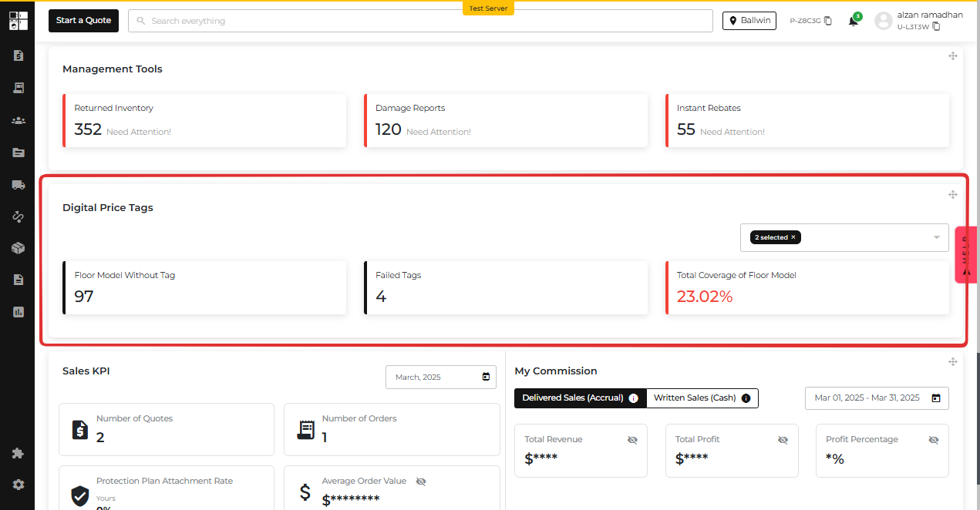980x510 pixels.
Task: Click the Digital Price Tags move handle
Action: [952, 195]
